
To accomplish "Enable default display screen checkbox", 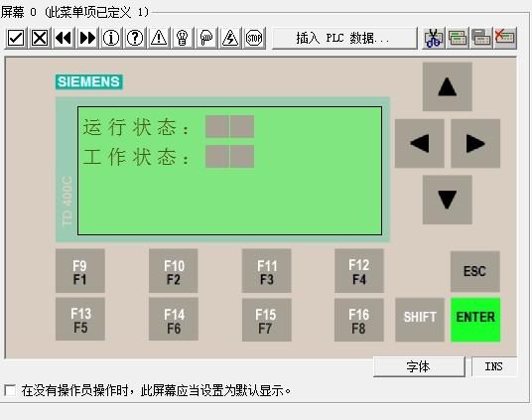I will [x=10, y=390].
